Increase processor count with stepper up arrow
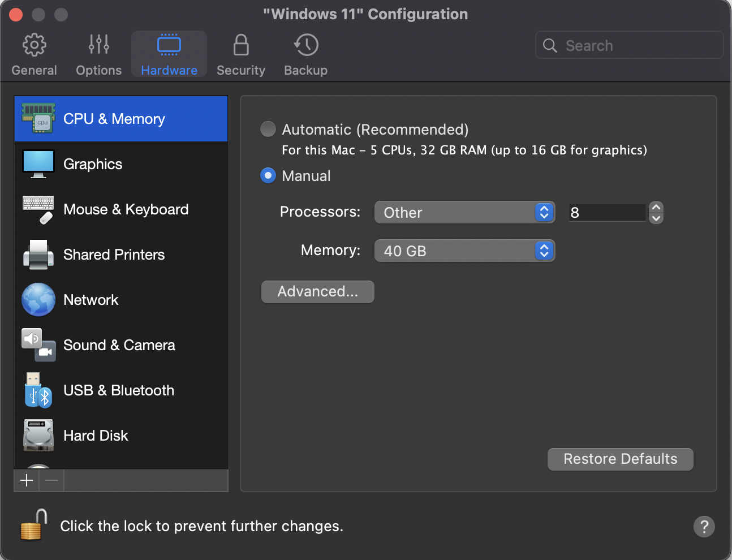732x560 pixels. pos(656,208)
